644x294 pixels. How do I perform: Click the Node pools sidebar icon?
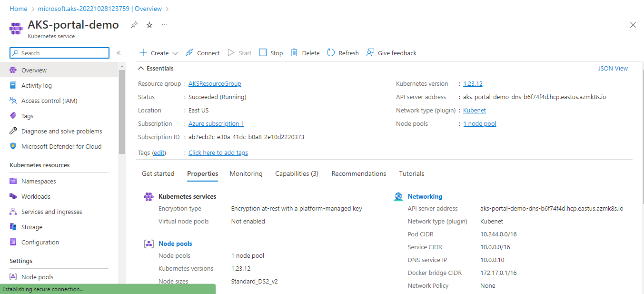(13, 277)
